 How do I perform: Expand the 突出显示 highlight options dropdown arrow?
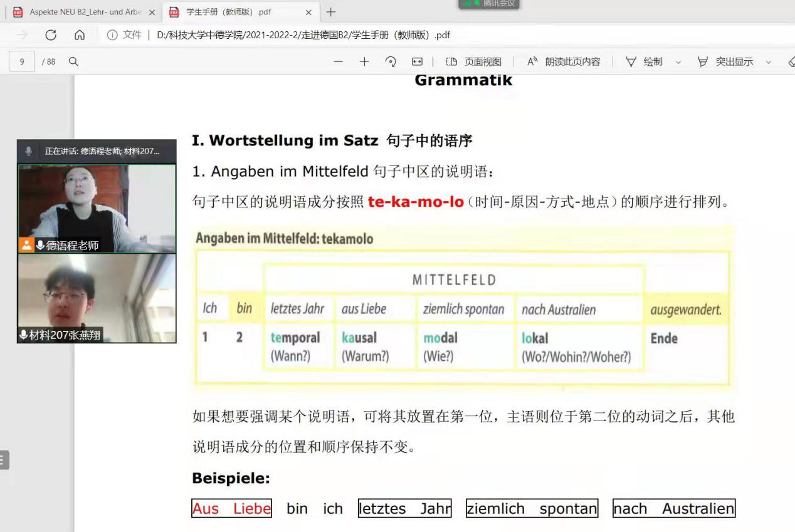pos(768,62)
